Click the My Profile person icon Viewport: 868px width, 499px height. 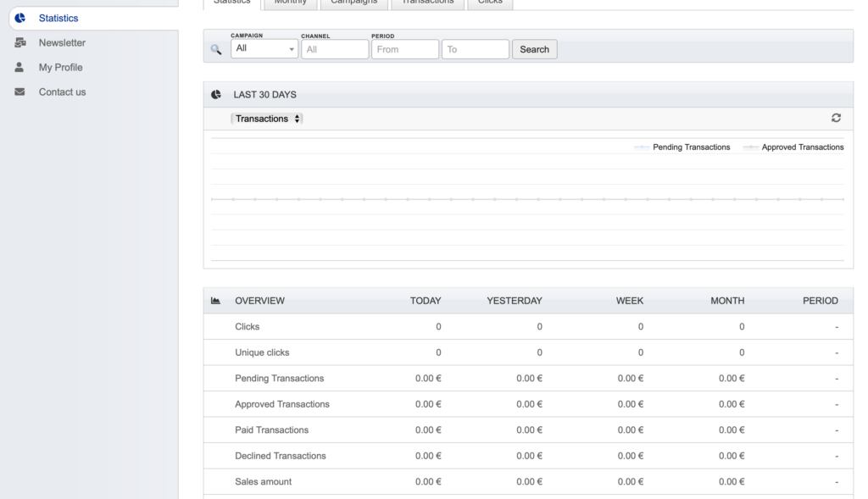(19, 67)
